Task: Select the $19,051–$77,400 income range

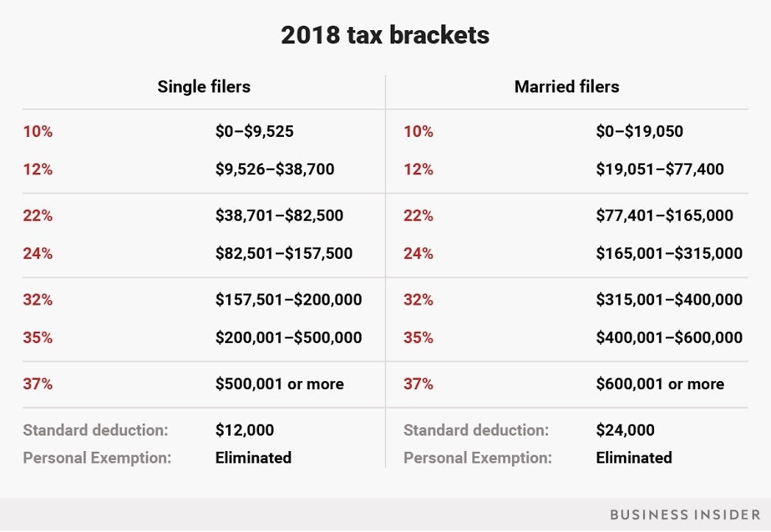Action: [x=659, y=169]
